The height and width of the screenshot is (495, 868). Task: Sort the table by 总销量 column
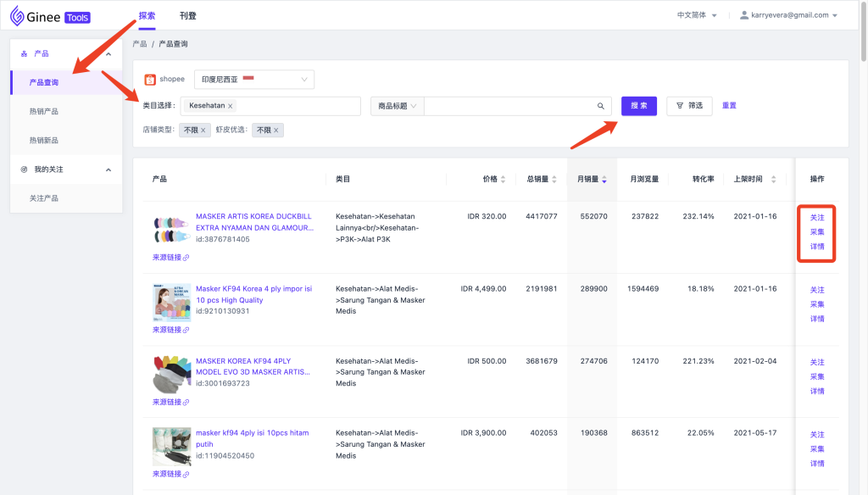click(x=553, y=180)
